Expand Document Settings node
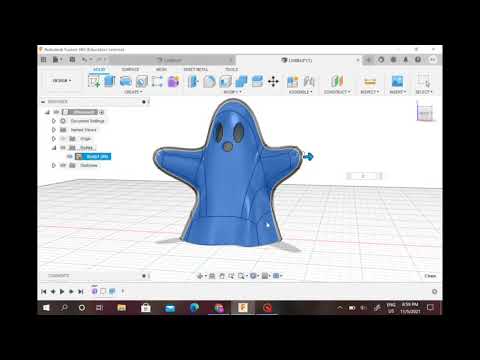Viewport: 480px width, 360px height. (x=54, y=121)
